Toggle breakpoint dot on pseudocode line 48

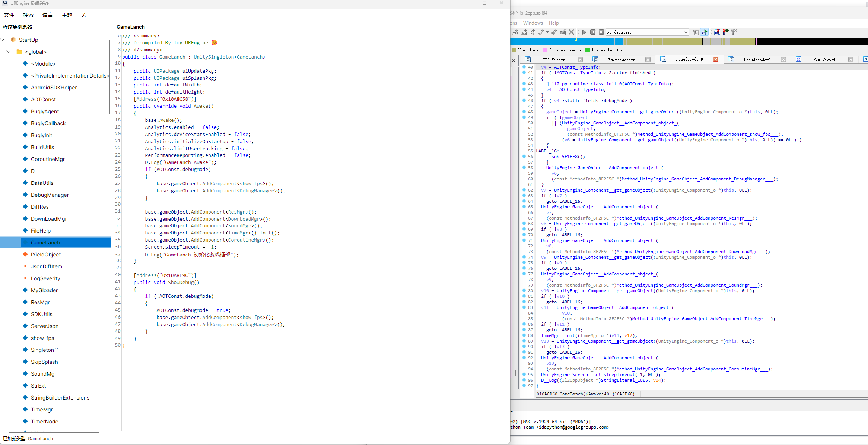coord(524,112)
